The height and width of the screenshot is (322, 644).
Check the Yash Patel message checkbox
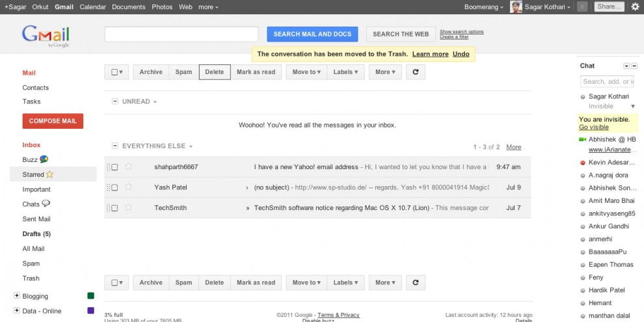[x=114, y=188]
